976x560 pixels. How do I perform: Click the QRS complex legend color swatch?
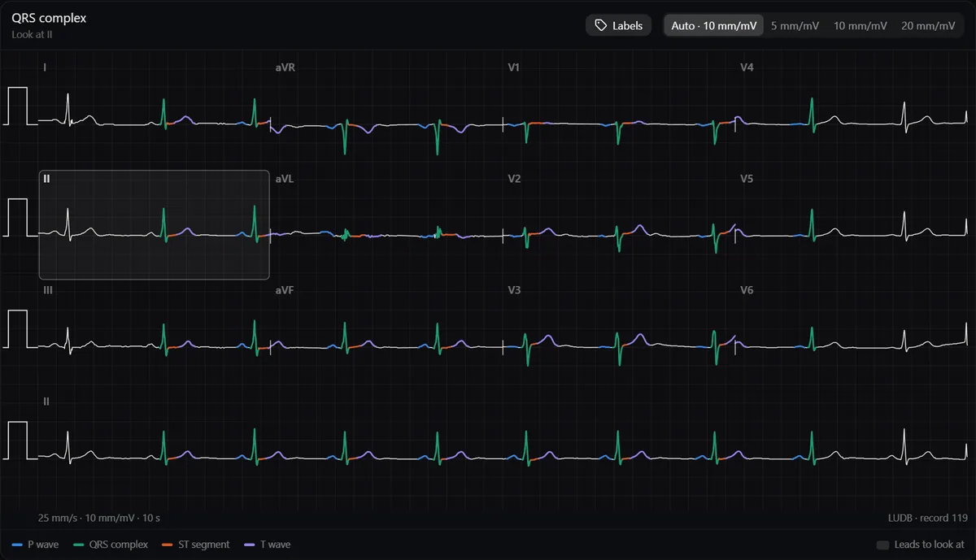78,545
